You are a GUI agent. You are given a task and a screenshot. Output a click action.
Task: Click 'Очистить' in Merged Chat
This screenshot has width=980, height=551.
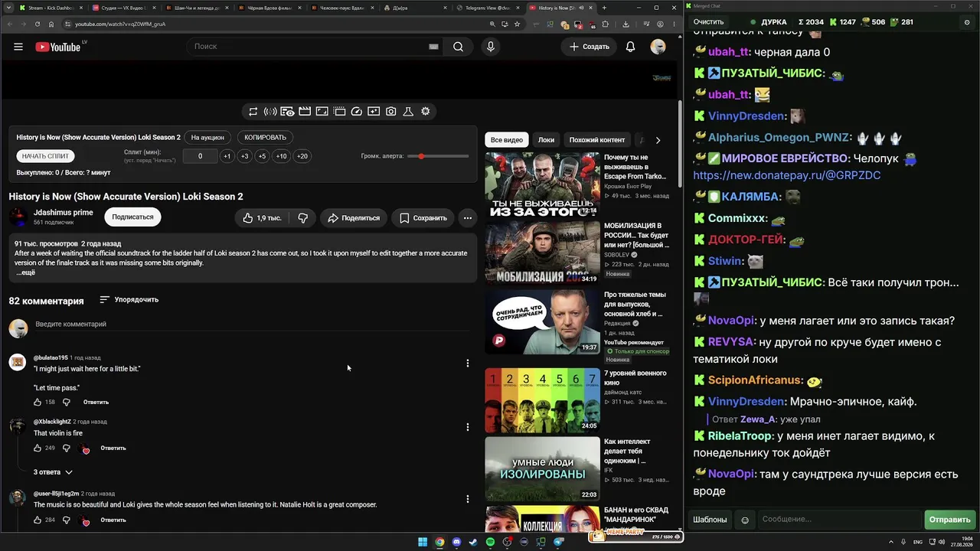708,22
